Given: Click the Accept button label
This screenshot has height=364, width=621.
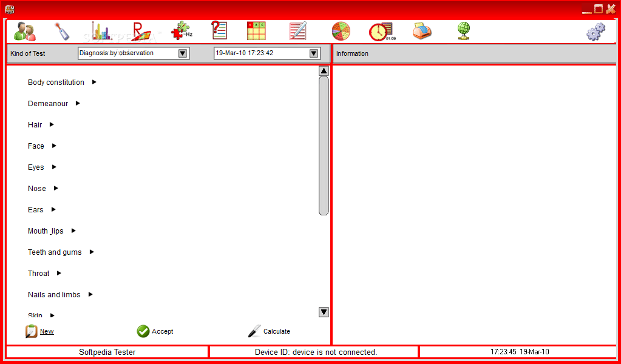Looking at the screenshot, I should (162, 332).
